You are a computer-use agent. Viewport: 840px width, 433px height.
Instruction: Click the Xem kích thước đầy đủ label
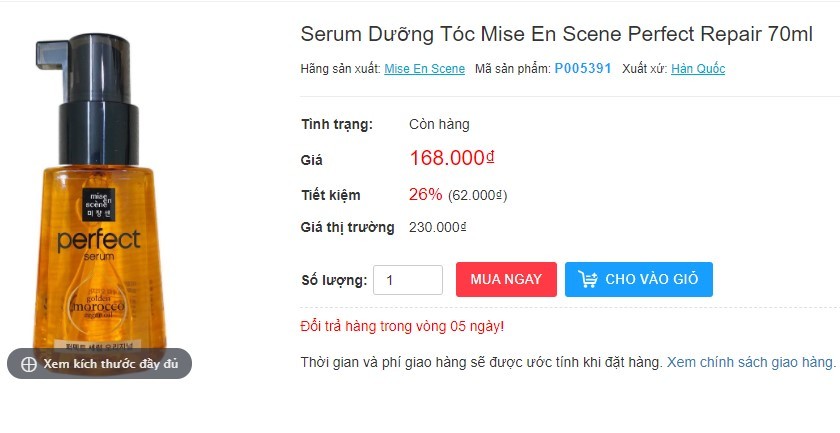coord(110,364)
